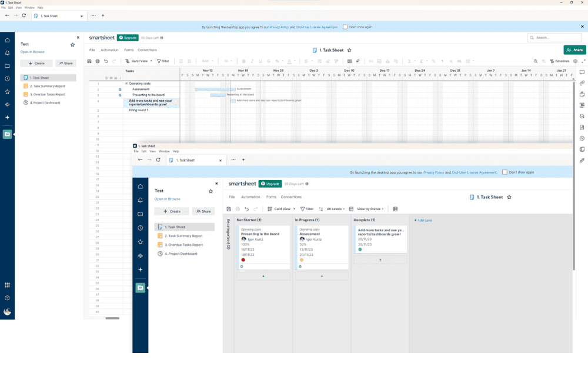Image resolution: width=588 pixels, height=369 pixels.
Task: Click Upgrade button in the back window
Action: [x=128, y=38]
